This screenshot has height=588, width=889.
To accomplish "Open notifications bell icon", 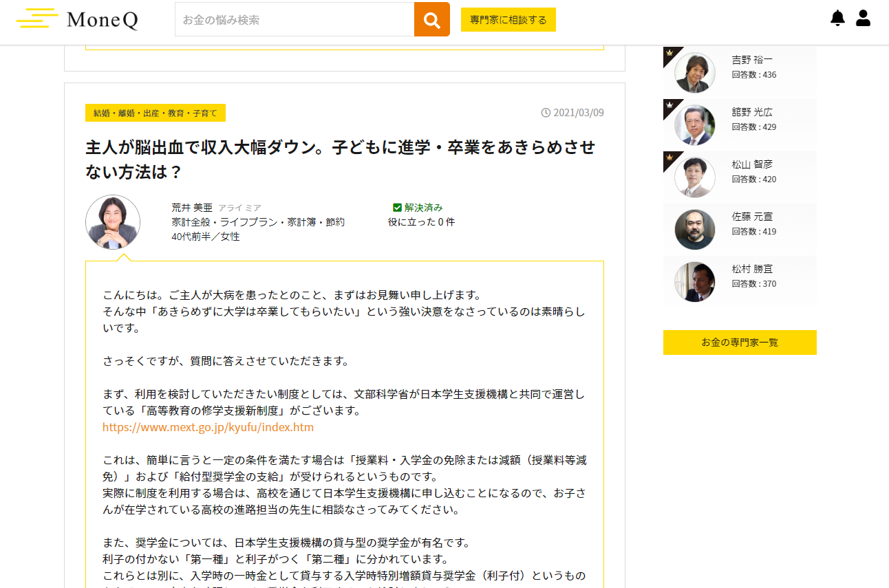I will click(837, 19).
